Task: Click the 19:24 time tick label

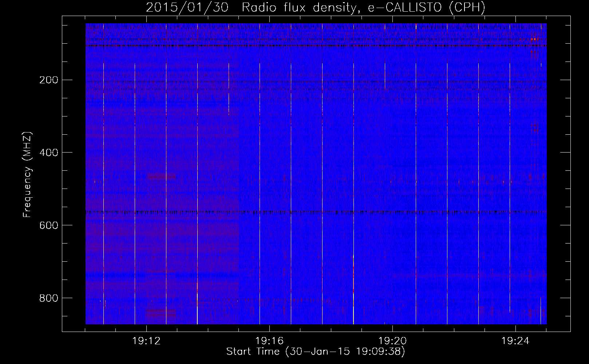Action: 515,341
